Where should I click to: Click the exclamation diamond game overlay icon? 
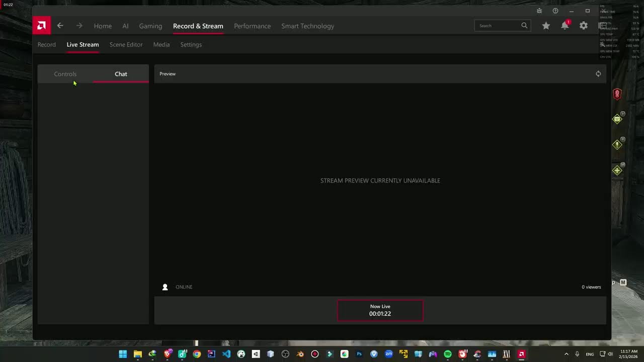617,145
